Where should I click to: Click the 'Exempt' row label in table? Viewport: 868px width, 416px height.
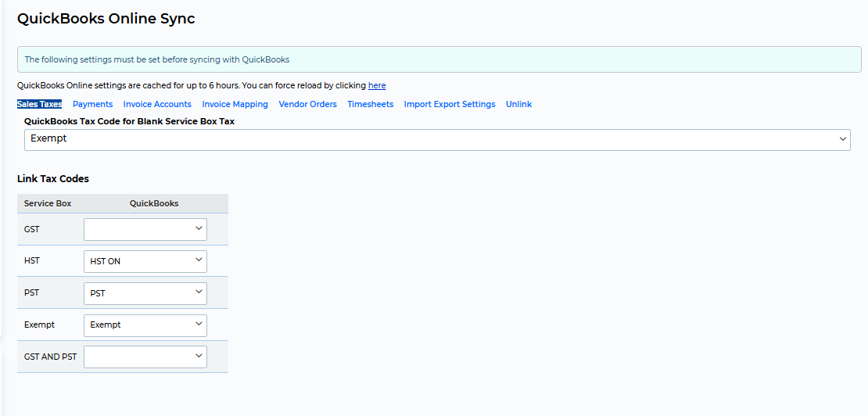coord(39,325)
